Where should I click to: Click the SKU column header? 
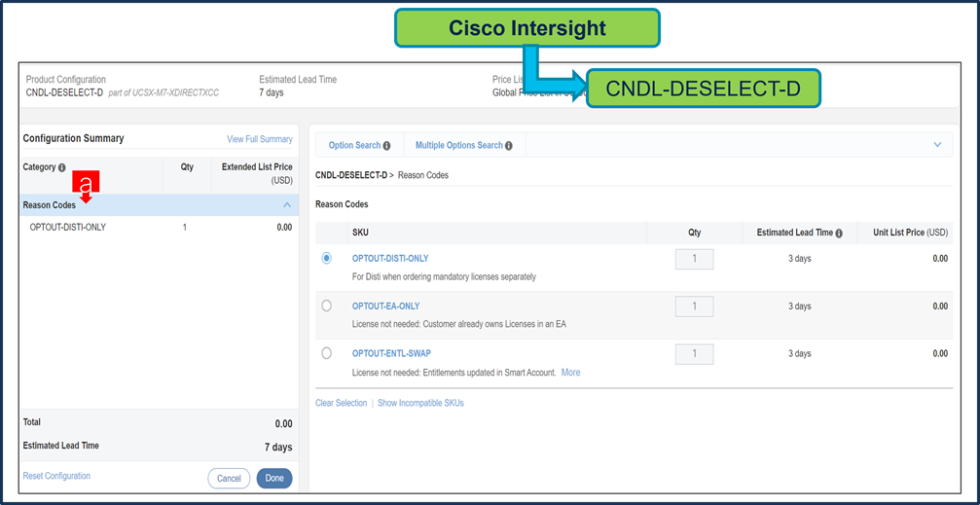pos(360,233)
